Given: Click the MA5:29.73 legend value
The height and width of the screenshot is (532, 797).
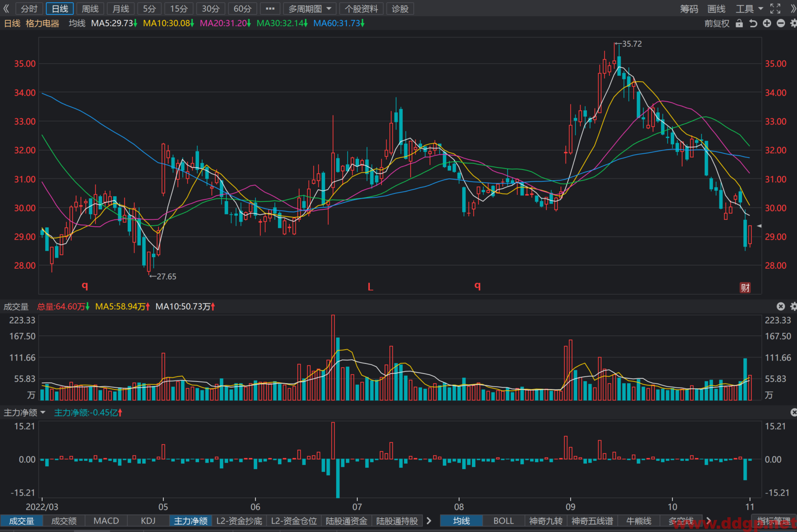Looking at the screenshot, I should (114, 23).
